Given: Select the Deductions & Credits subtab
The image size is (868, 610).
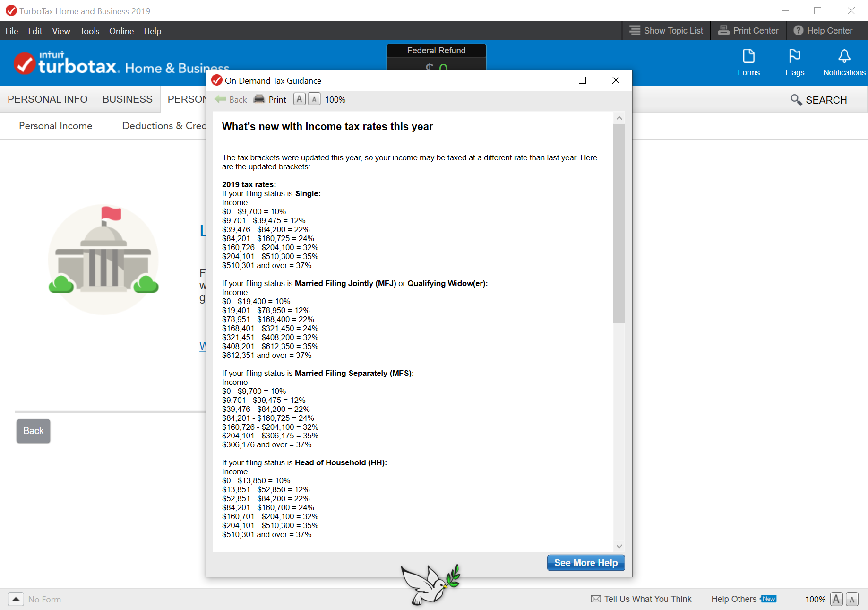Looking at the screenshot, I should tap(164, 126).
